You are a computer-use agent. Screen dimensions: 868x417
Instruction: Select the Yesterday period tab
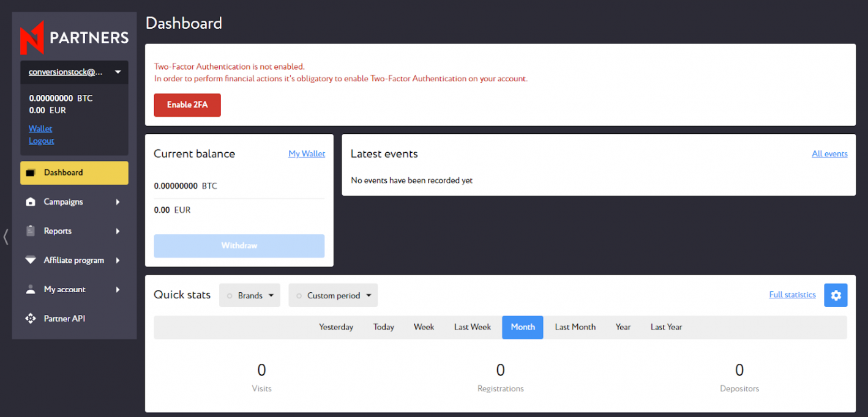pos(336,327)
